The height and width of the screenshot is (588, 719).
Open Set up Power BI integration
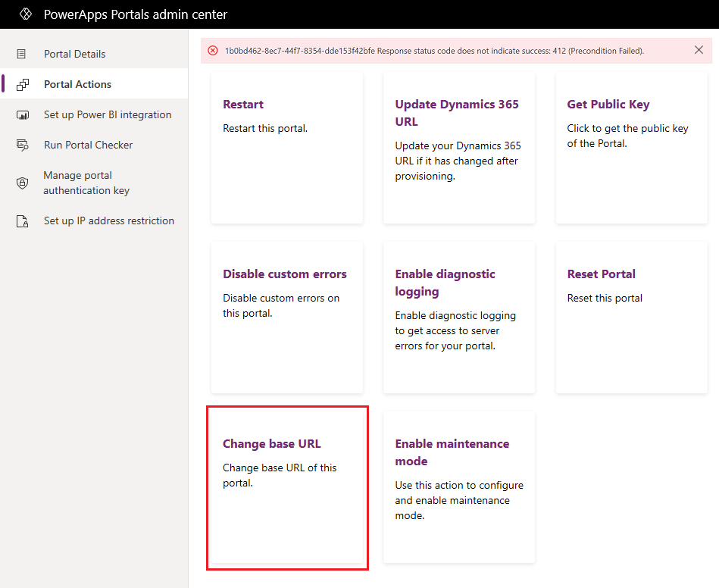(x=93, y=114)
